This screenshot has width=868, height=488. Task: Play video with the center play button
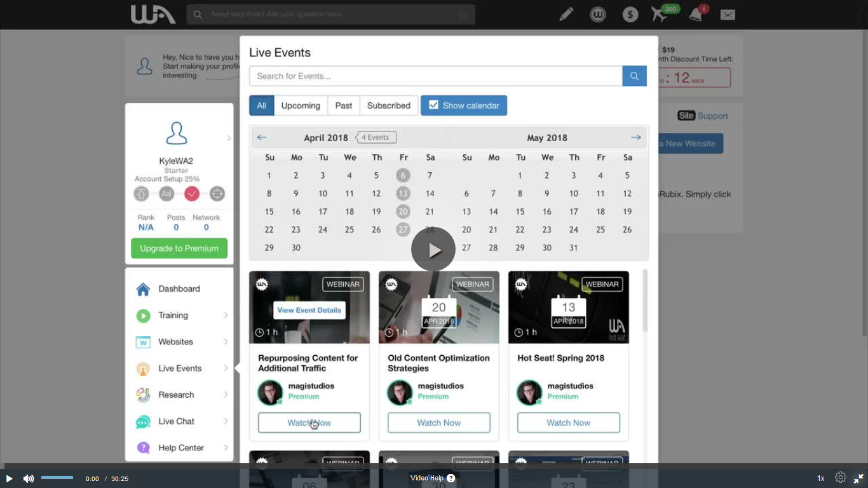tap(433, 249)
